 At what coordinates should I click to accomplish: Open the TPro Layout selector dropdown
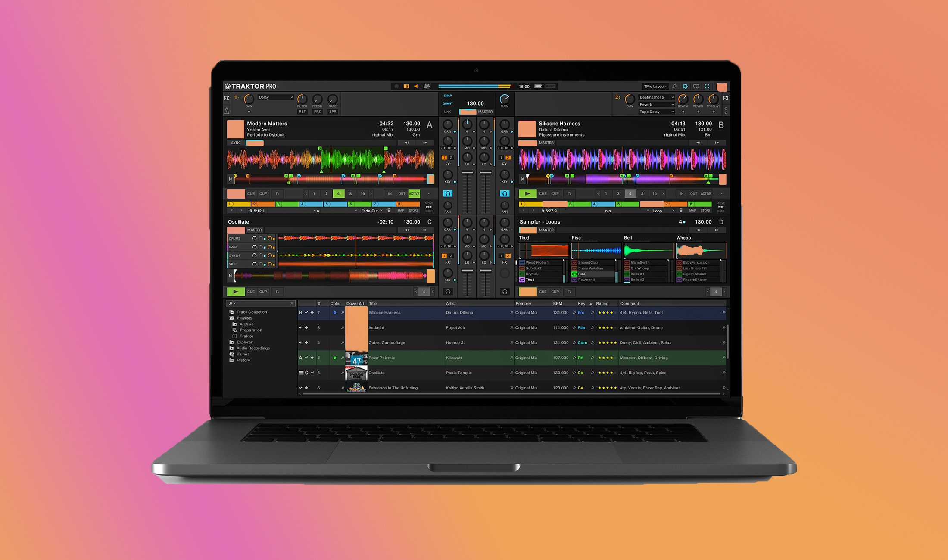pyautogui.click(x=655, y=87)
